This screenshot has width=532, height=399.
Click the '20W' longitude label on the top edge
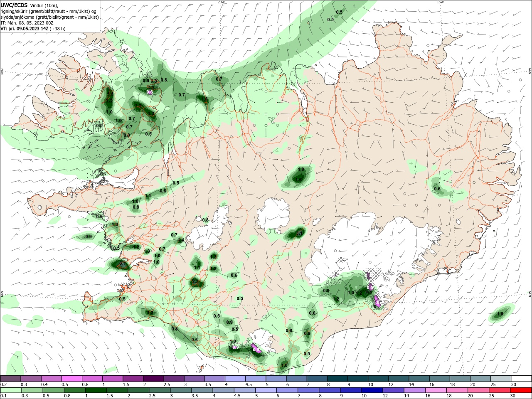pos(221,2)
